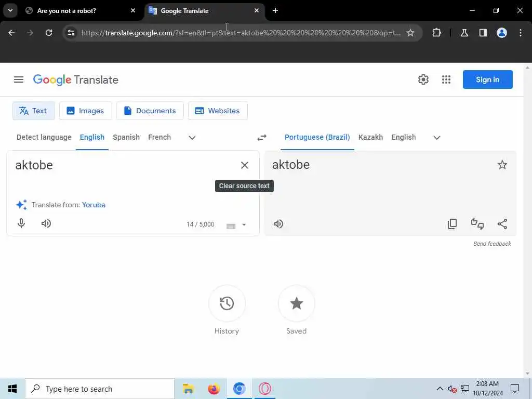Open the Google apps grid

[x=446, y=79]
